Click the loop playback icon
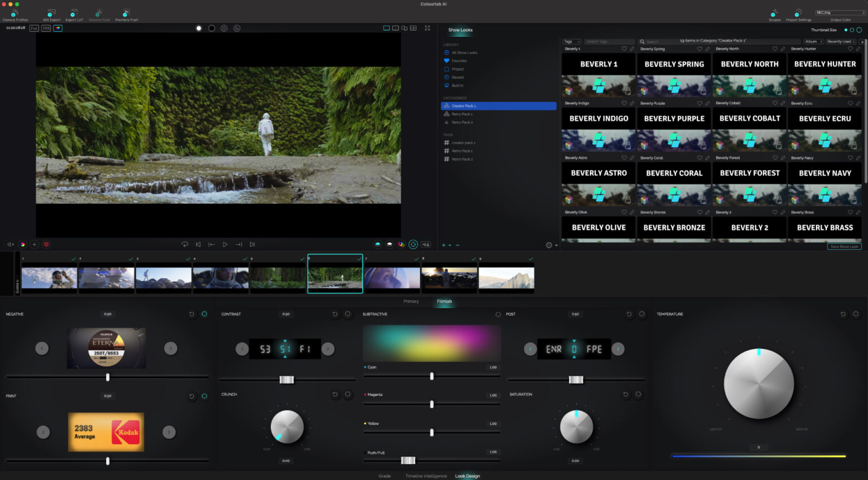The image size is (868, 480). pos(185,244)
